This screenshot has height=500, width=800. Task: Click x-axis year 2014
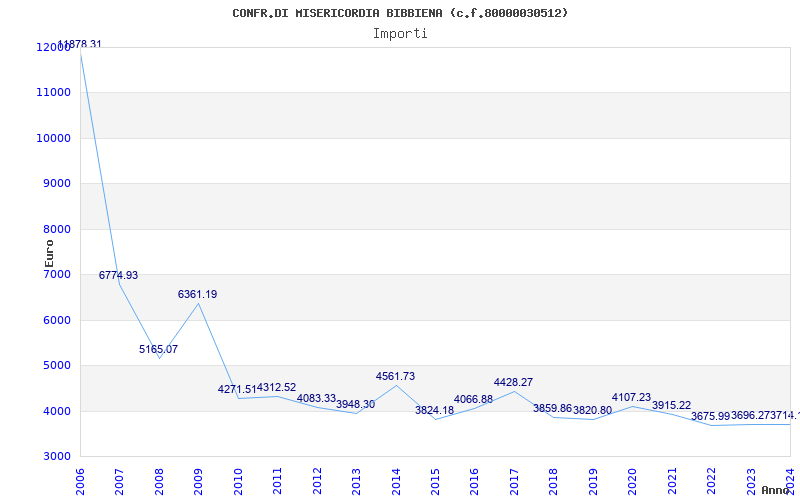pos(395,481)
